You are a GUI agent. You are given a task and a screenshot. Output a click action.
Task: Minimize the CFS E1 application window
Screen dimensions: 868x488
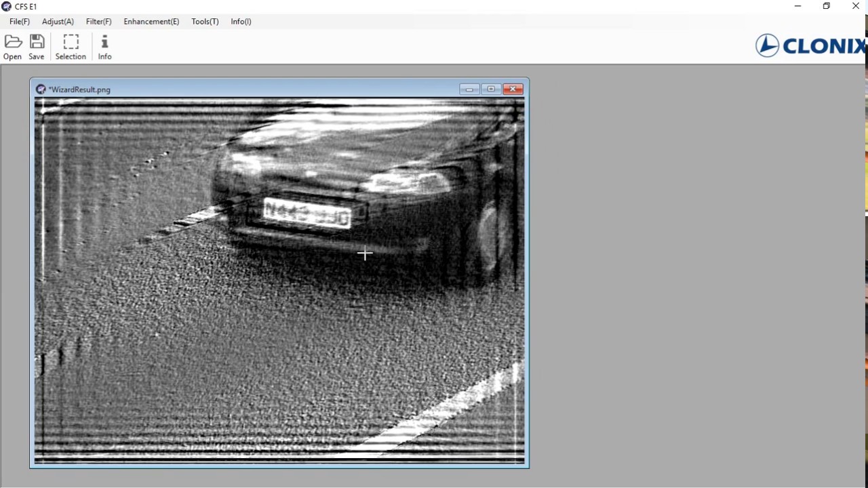[797, 6]
